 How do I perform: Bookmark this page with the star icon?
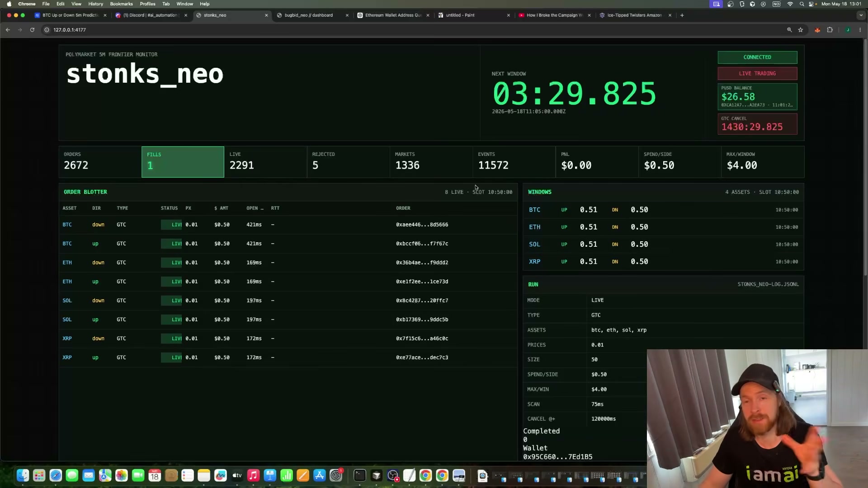(801, 30)
